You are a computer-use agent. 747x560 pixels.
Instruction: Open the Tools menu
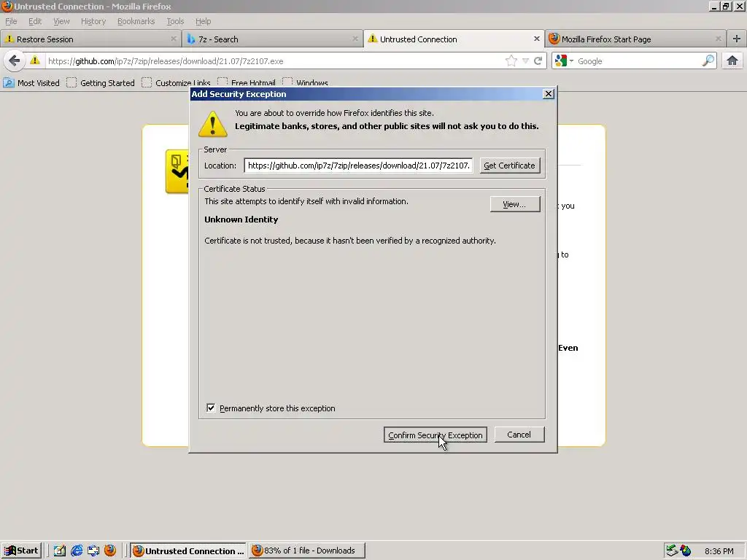tap(175, 21)
